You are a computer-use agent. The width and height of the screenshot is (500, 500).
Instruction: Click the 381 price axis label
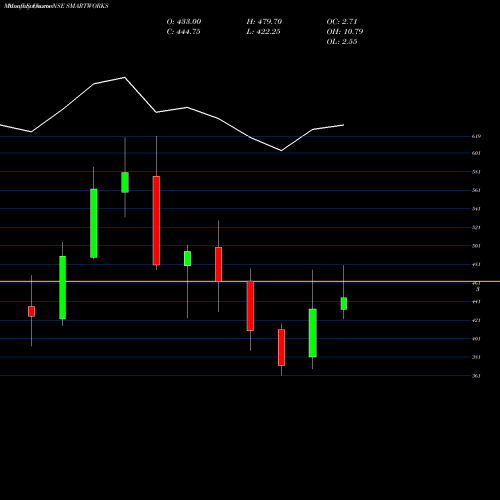tap(476, 357)
